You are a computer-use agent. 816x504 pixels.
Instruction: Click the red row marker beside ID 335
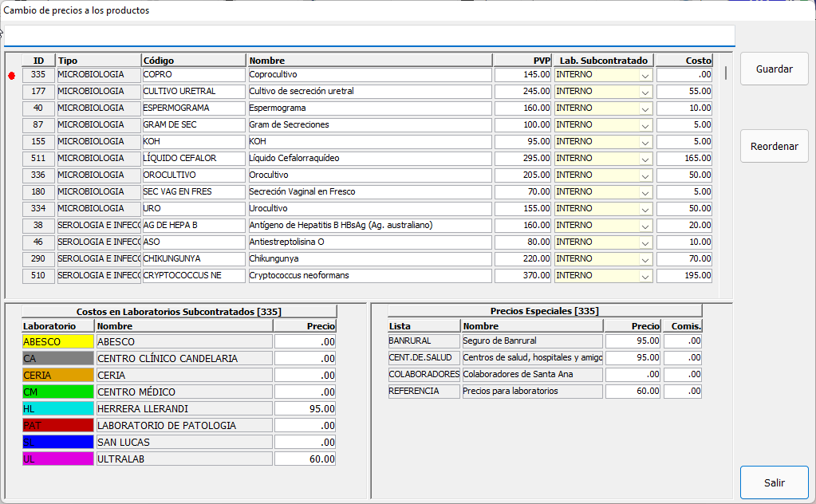coord(12,75)
